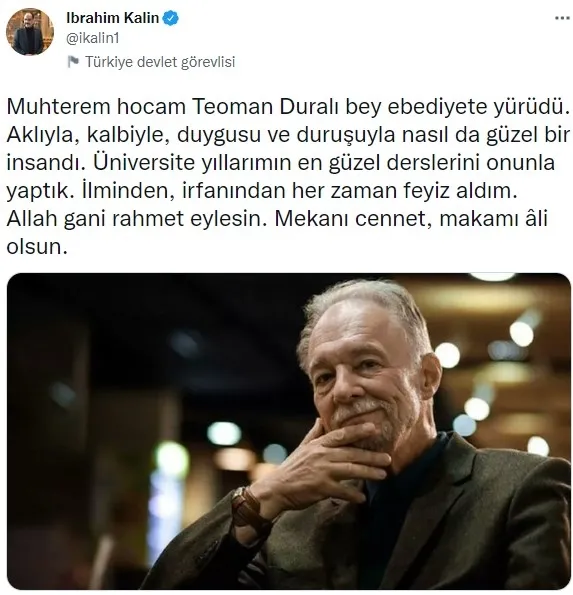Open the attached photo of the elderly man
Viewport: 573px width, 595px height.
289,431
